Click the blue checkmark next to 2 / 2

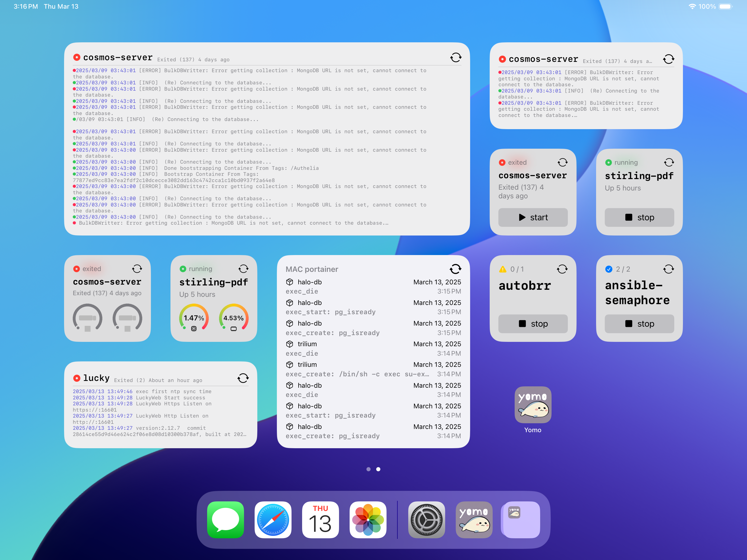(x=609, y=269)
